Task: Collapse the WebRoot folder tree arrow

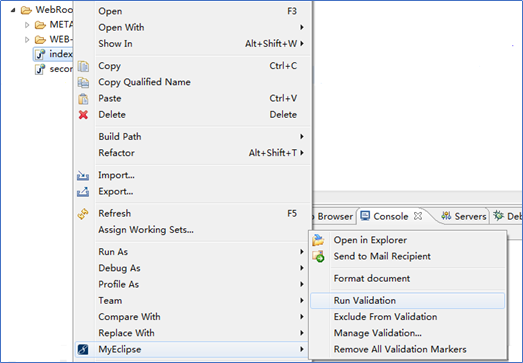Action: point(13,10)
